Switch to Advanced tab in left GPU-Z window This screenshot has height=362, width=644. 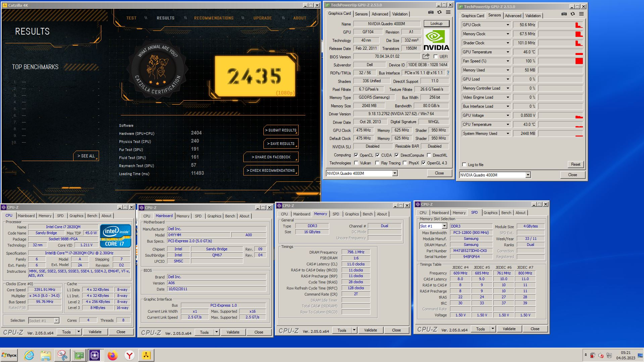380,14
